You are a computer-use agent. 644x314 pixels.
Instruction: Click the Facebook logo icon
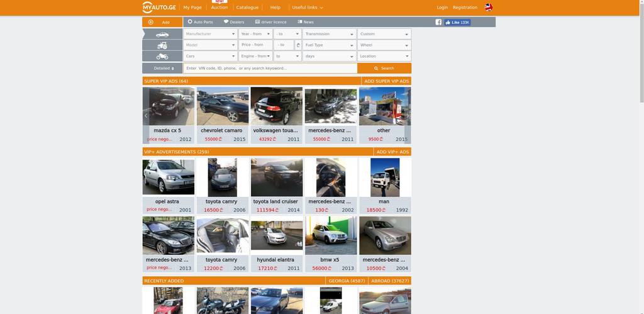tap(438, 22)
